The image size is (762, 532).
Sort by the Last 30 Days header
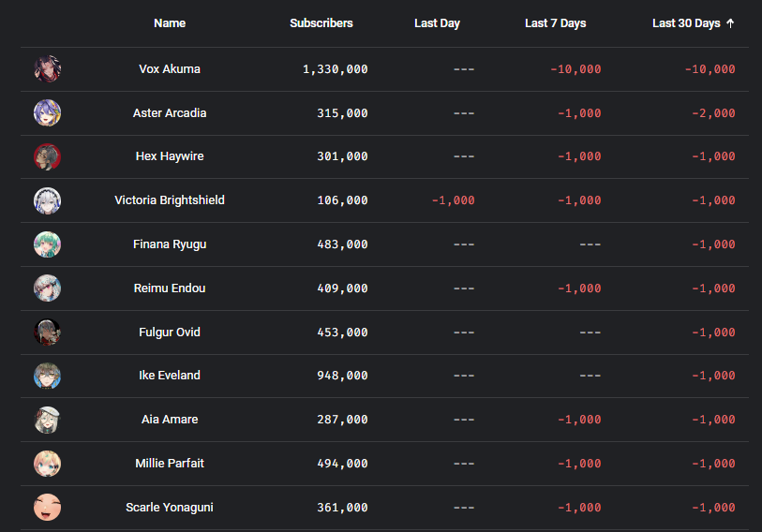point(685,23)
